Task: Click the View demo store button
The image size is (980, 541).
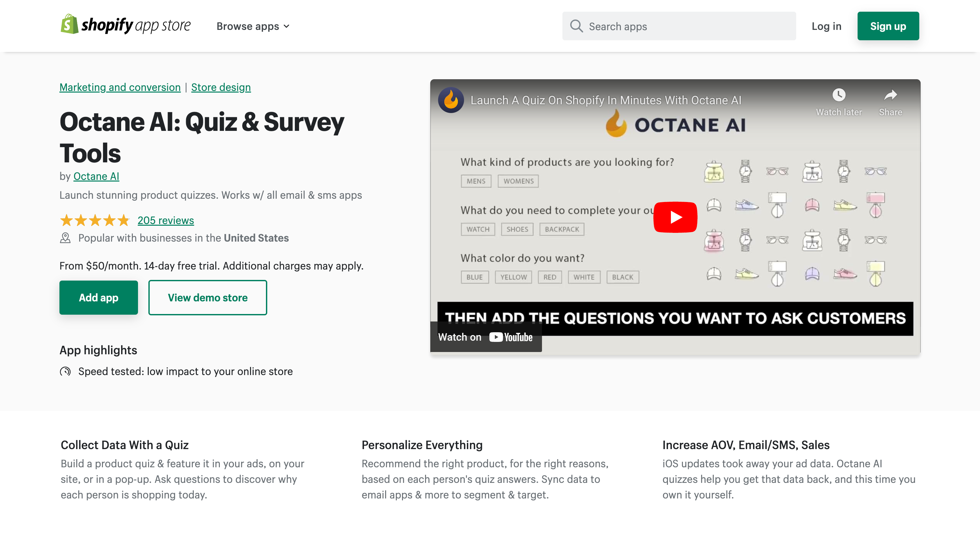Action: pyautogui.click(x=207, y=297)
